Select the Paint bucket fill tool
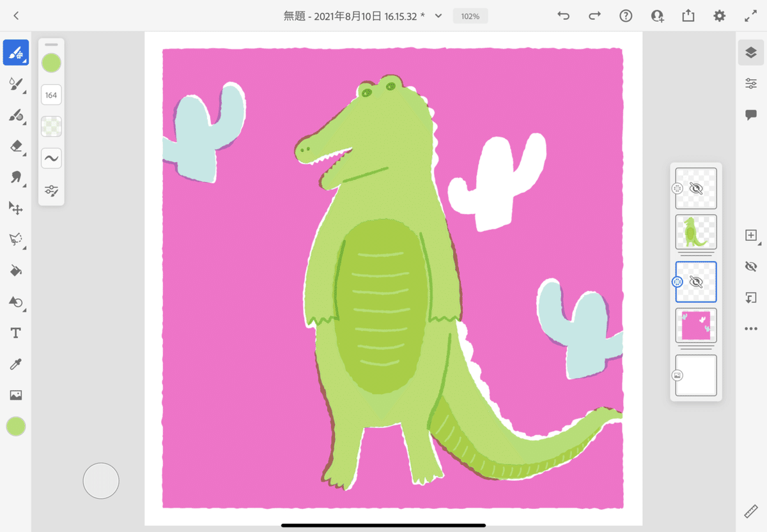The width and height of the screenshot is (767, 532). tap(16, 271)
